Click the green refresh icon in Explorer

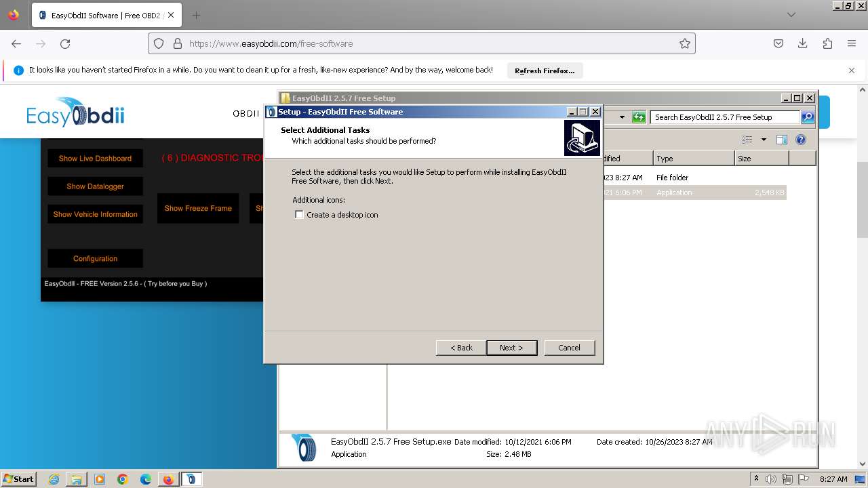click(x=639, y=117)
